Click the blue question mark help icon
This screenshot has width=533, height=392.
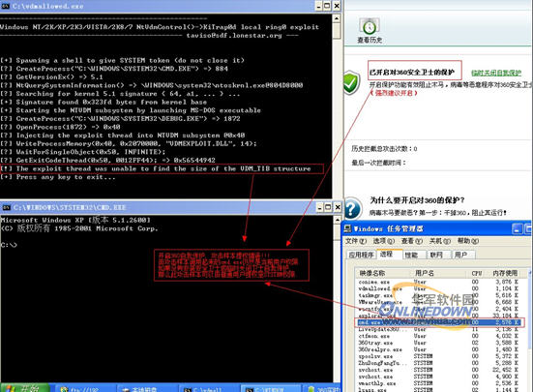click(x=352, y=208)
